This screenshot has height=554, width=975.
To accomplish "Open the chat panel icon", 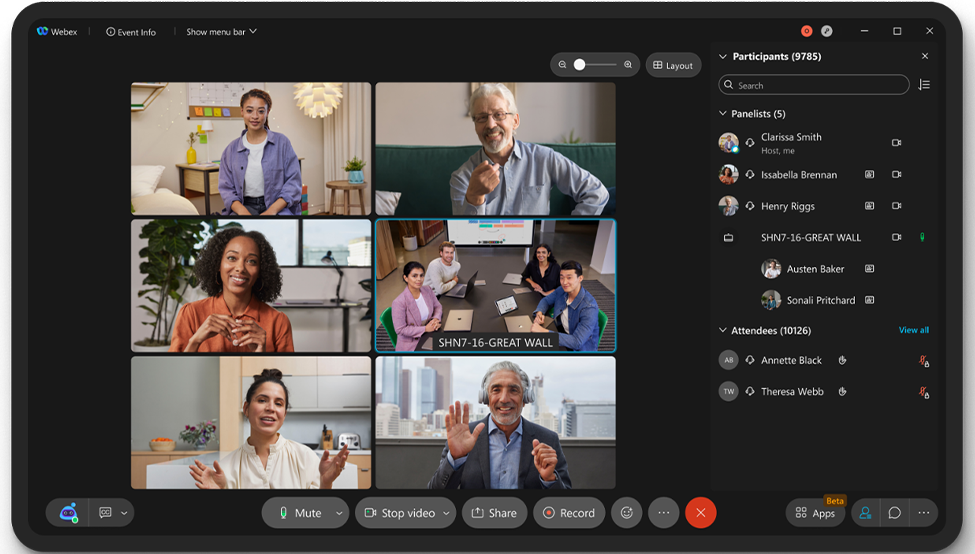I will coord(894,513).
